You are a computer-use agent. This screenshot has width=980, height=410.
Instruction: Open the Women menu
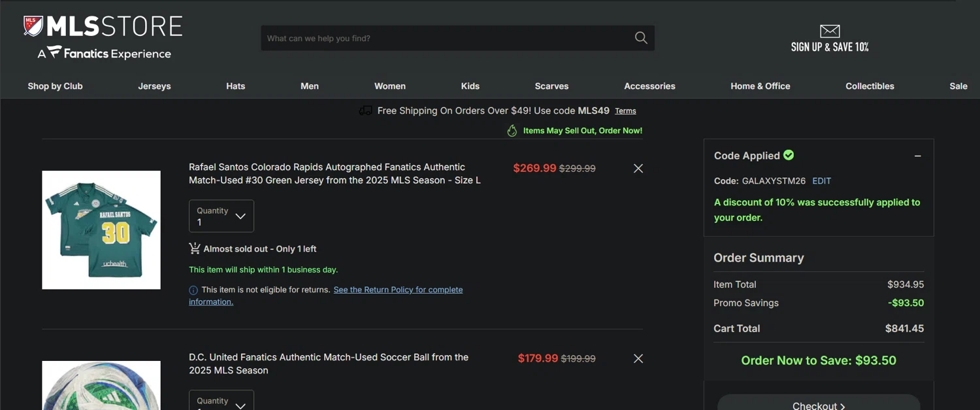pyautogui.click(x=390, y=86)
